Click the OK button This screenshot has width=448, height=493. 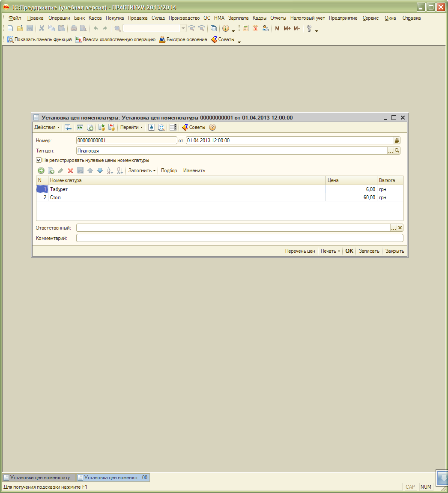349,251
